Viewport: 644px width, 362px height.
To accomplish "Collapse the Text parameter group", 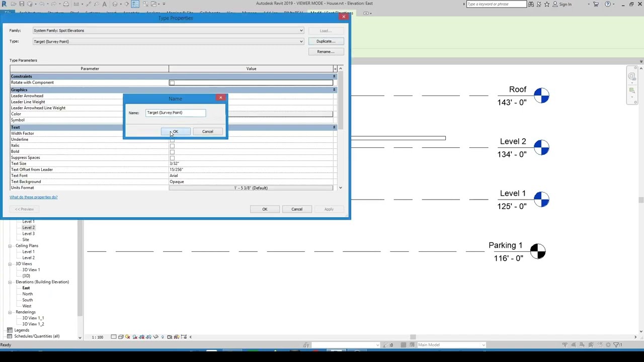I will pos(334,127).
